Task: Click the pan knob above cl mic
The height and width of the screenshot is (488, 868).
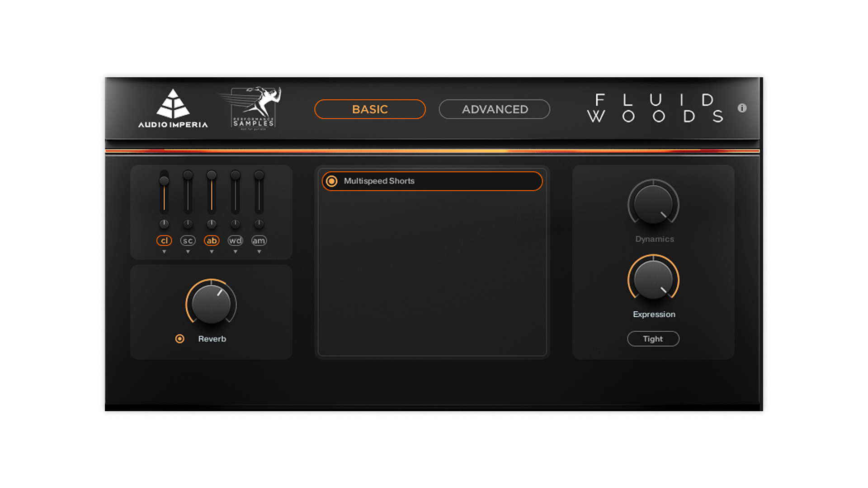Action: pos(164,224)
